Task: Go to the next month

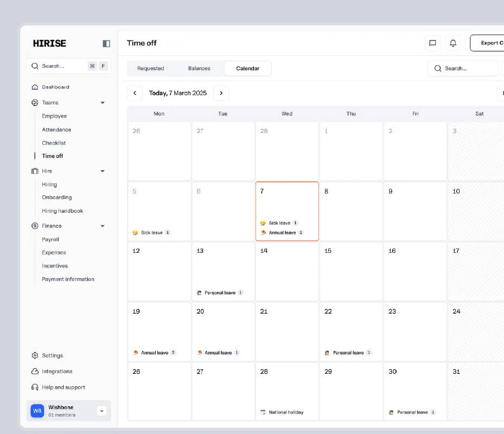Action: (221, 93)
